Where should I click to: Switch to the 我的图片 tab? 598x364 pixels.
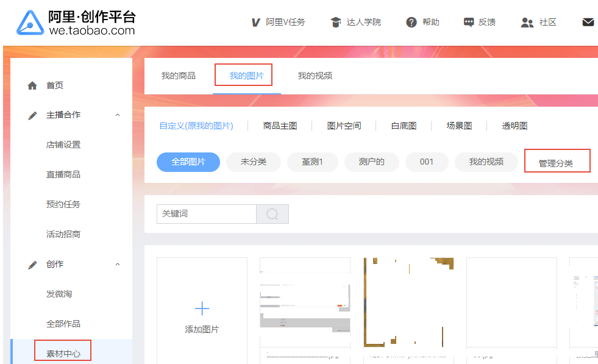point(246,76)
